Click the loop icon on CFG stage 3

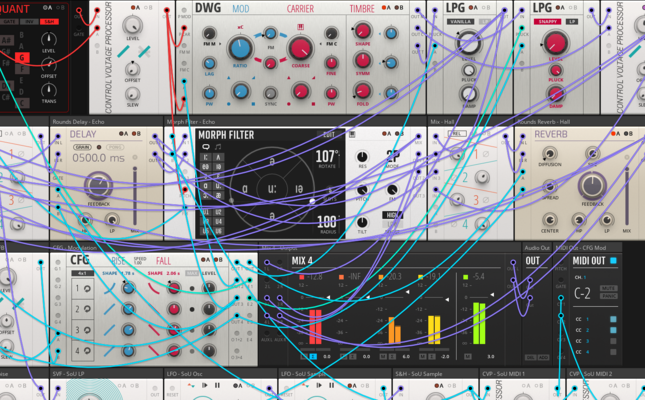(x=87, y=330)
